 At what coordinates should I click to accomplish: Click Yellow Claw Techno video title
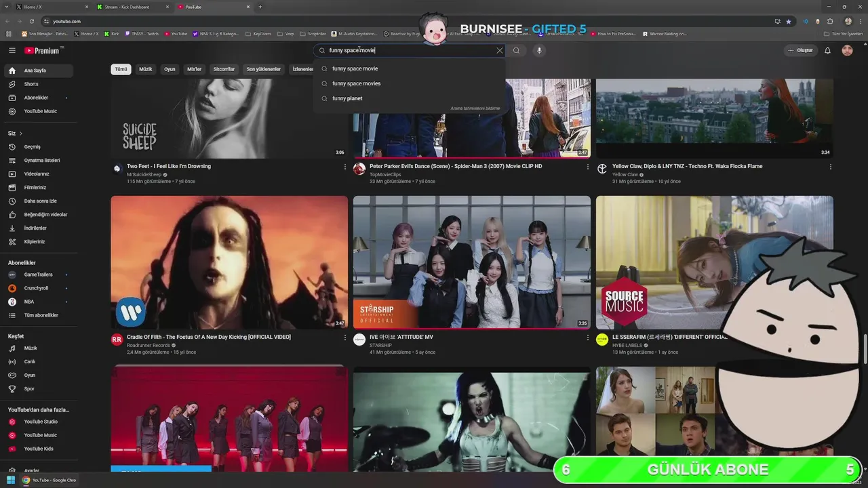(687, 166)
